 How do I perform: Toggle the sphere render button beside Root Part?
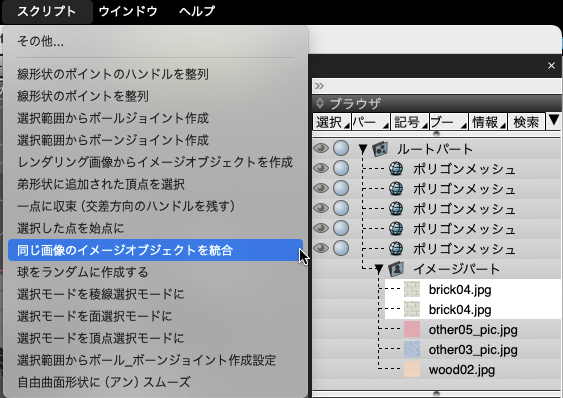coord(341,148)
